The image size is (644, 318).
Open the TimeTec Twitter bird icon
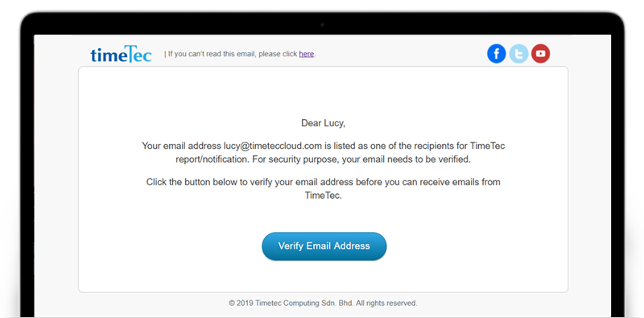[518, 54]
